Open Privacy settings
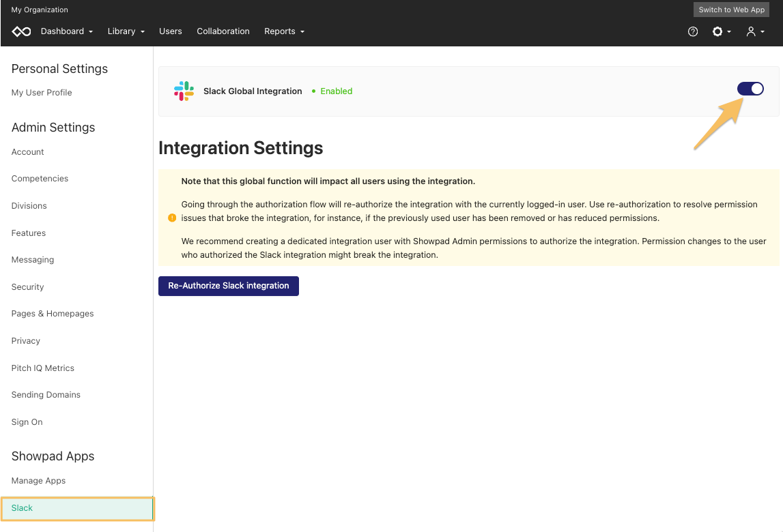The height and width of the screenshot is (532, 783). (x=25, y=341)
